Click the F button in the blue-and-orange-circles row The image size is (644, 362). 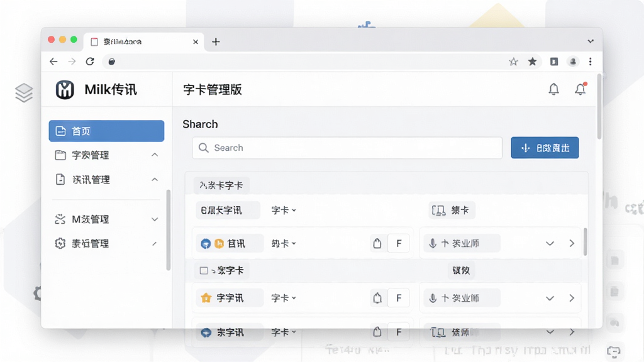click(398, 243)
